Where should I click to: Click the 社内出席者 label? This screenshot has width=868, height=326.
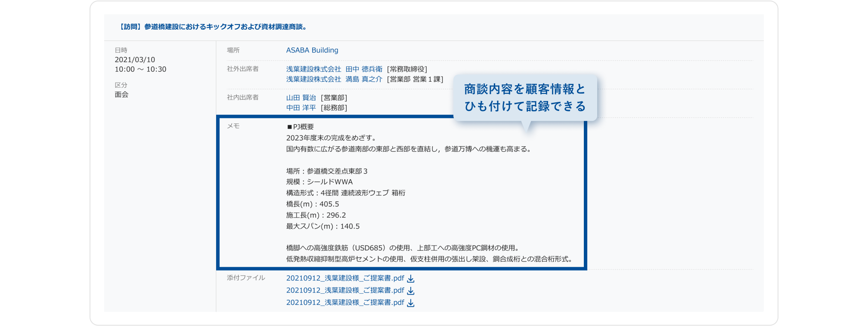(x=243, y=98)
